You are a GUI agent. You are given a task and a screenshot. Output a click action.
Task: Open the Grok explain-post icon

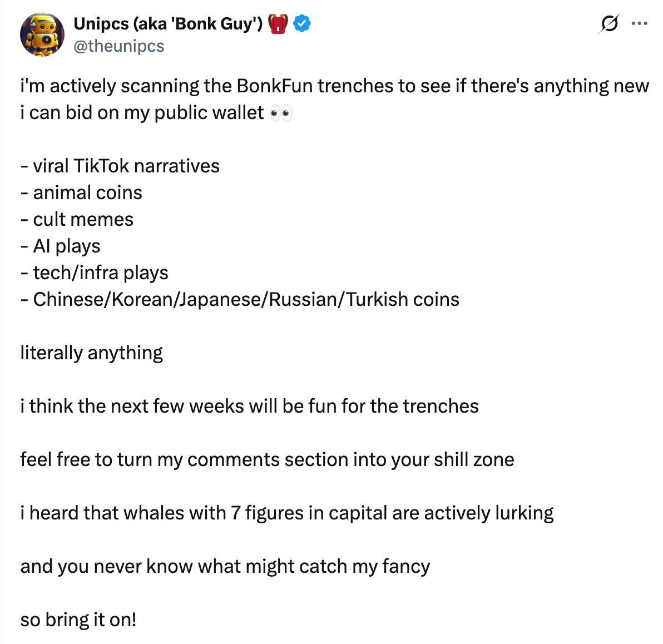pyautogui.click(x=609, y=24)
